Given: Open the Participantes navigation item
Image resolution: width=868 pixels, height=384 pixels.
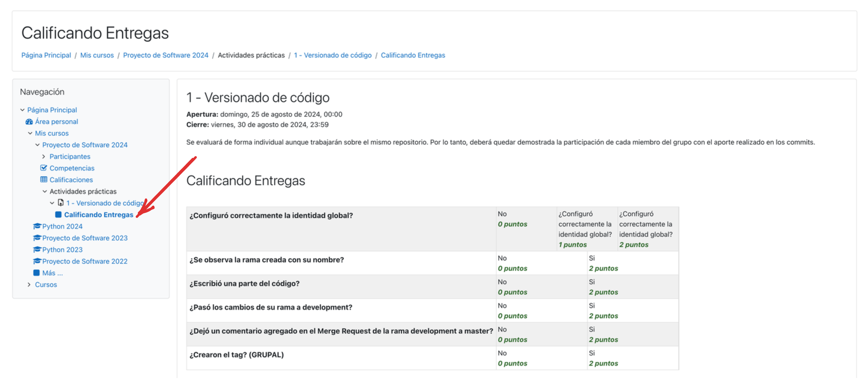Looking at the screenshot, I should point(70,157).
